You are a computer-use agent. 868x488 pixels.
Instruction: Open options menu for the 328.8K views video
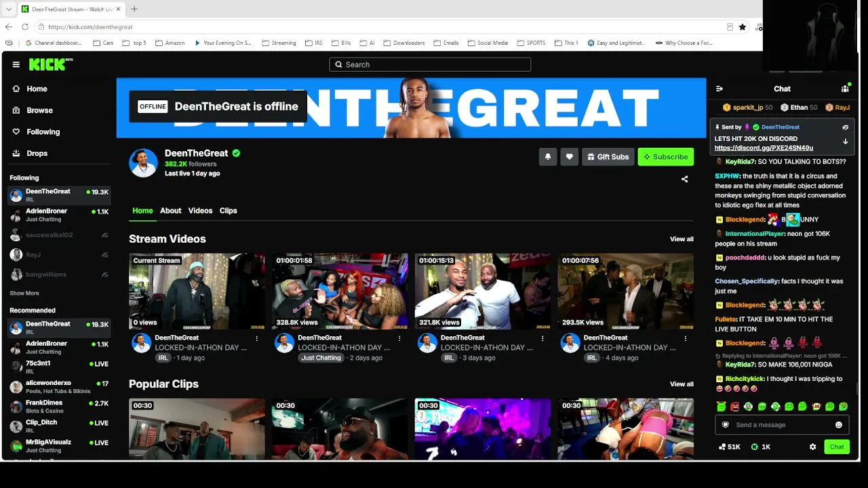[399, 338]
